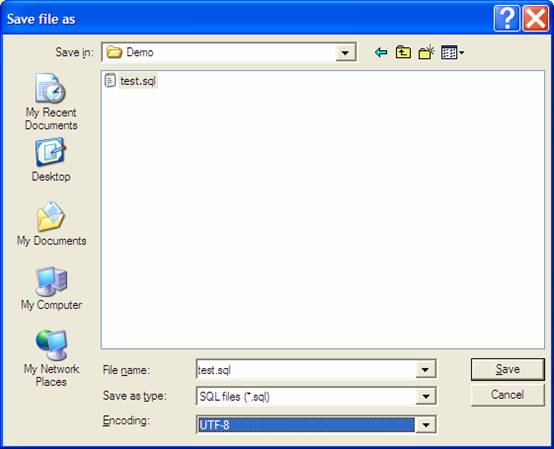This screenshot has height=449, width=554.
Task: Expand the Save in folder dropdown
Action: click(x=345, y=53)
